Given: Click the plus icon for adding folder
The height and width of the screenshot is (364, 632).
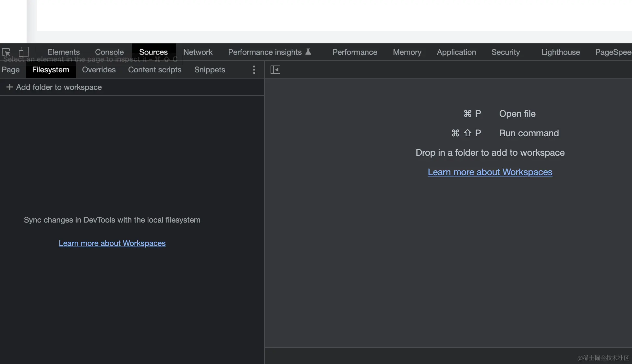Looking at the screenshot, I should pos(10,87).
